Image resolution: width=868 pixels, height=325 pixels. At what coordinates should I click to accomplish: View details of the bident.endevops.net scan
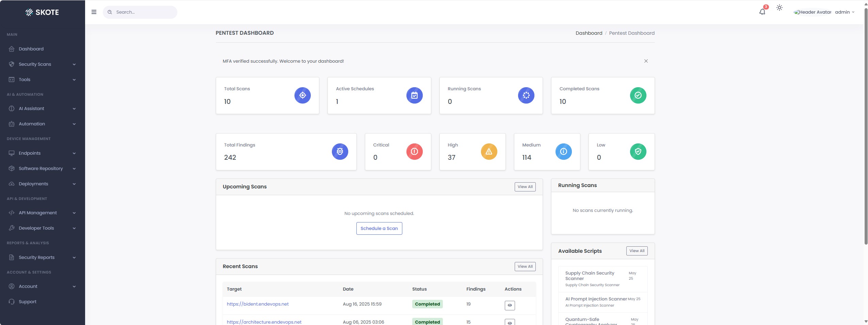pos(509,305)
